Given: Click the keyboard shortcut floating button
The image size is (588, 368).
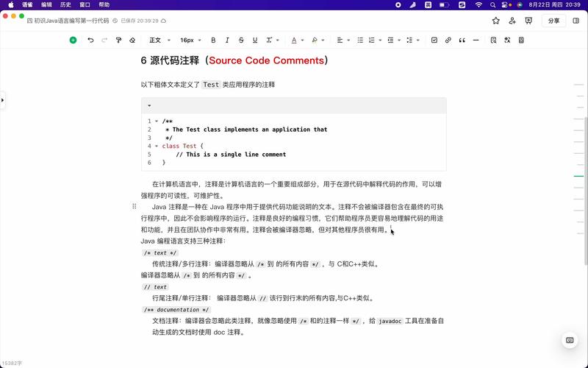Looking at the screenshot, I should (x=570, y=340).
